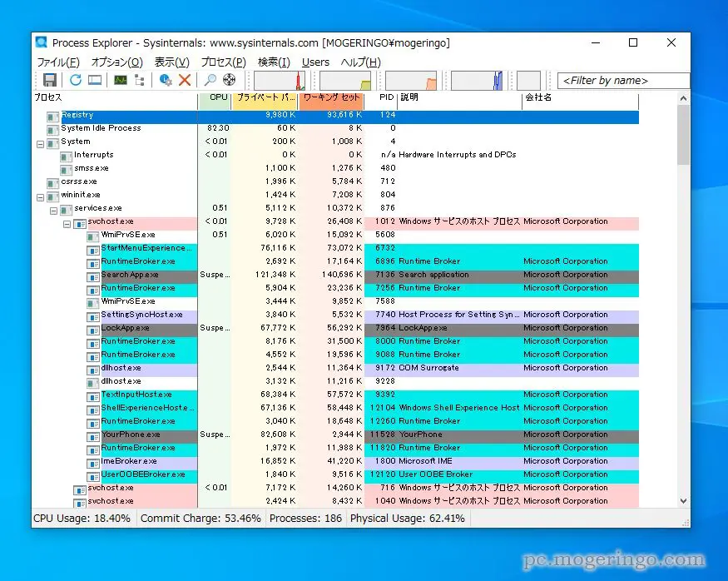Click Physical Usage: 62.41% in status bar
728x581 pixels.
[x=407, y=519]
